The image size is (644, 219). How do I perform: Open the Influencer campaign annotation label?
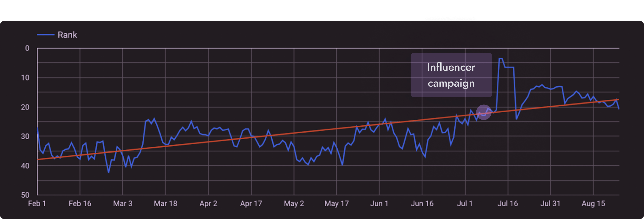tap(451, 75)
